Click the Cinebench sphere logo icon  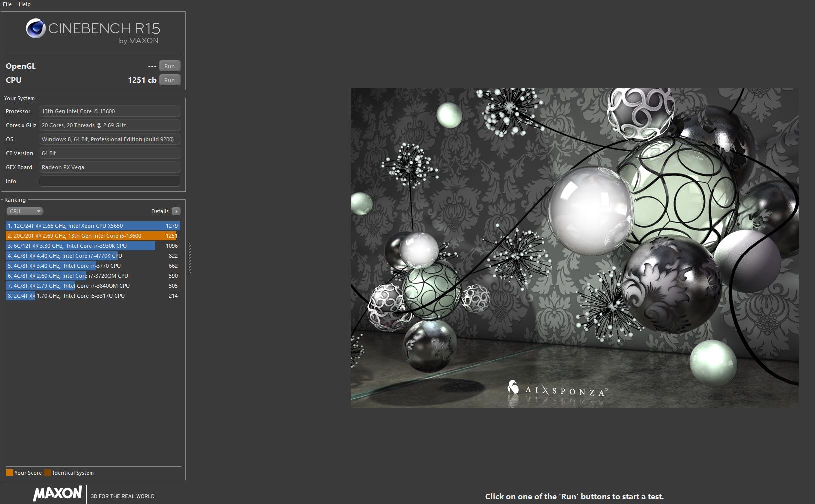36,28
